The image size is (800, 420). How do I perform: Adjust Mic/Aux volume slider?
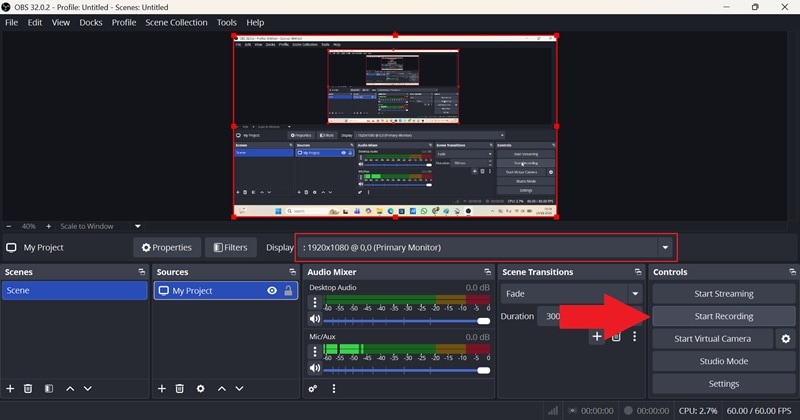[x=406, y=370]
